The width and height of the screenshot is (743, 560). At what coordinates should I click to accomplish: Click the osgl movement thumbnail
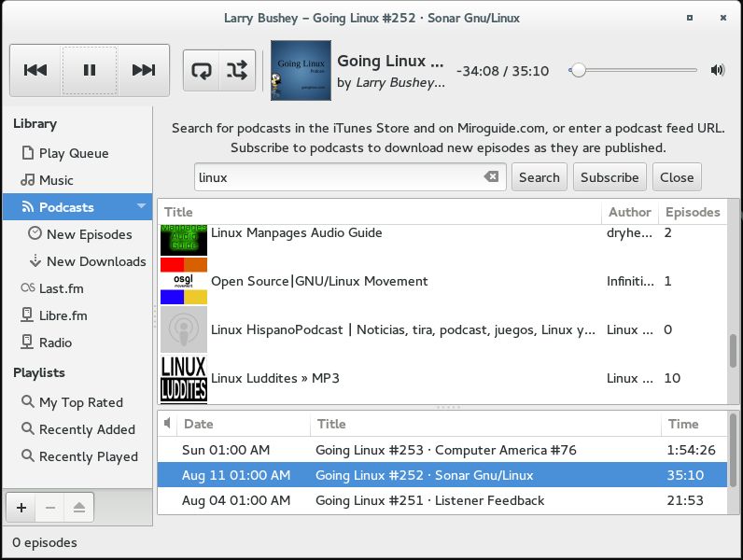(x=183, y=281)
